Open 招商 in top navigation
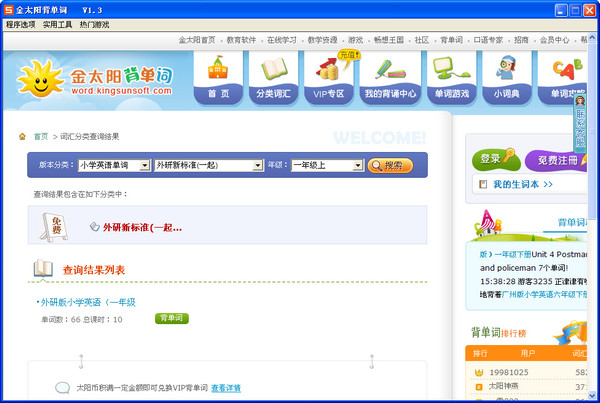This screenshot has width=600, height=403. [x=521, y=40]
